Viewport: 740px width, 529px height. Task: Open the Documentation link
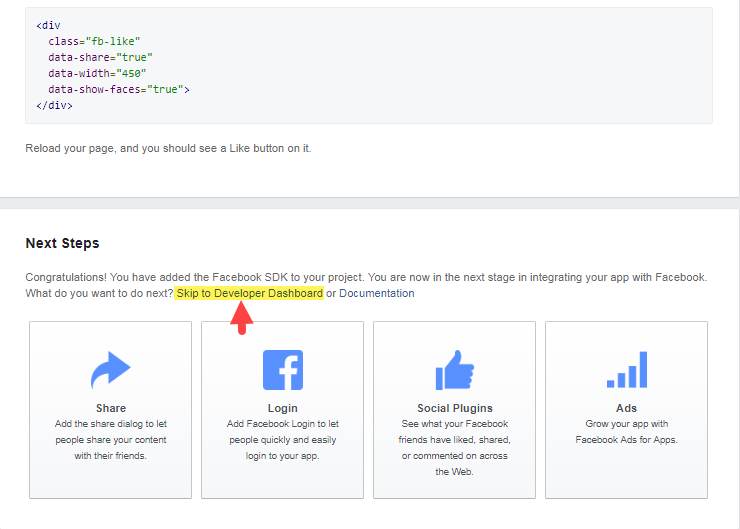pos(377,293)
